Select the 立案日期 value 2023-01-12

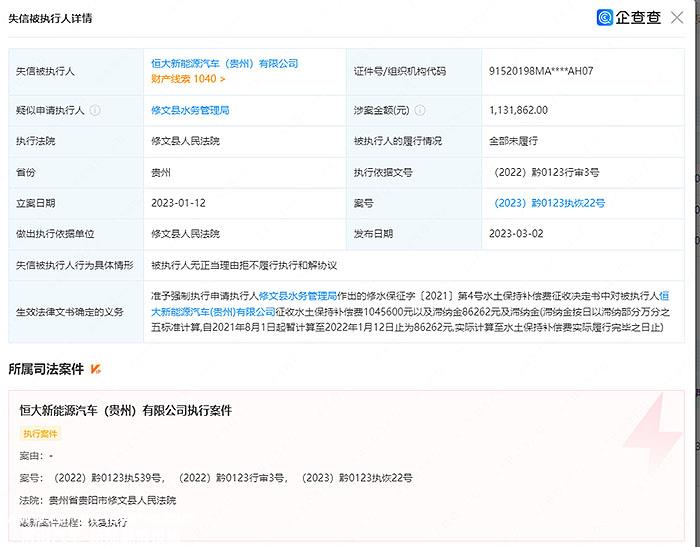click(178, 203)
